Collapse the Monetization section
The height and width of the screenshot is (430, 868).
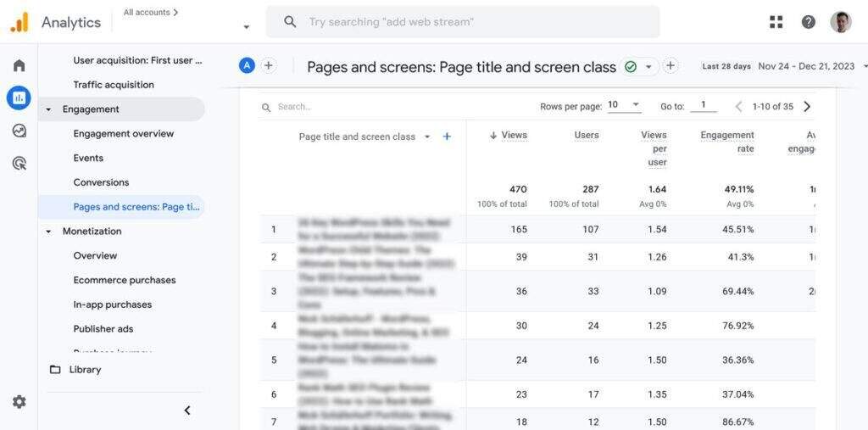49,232
